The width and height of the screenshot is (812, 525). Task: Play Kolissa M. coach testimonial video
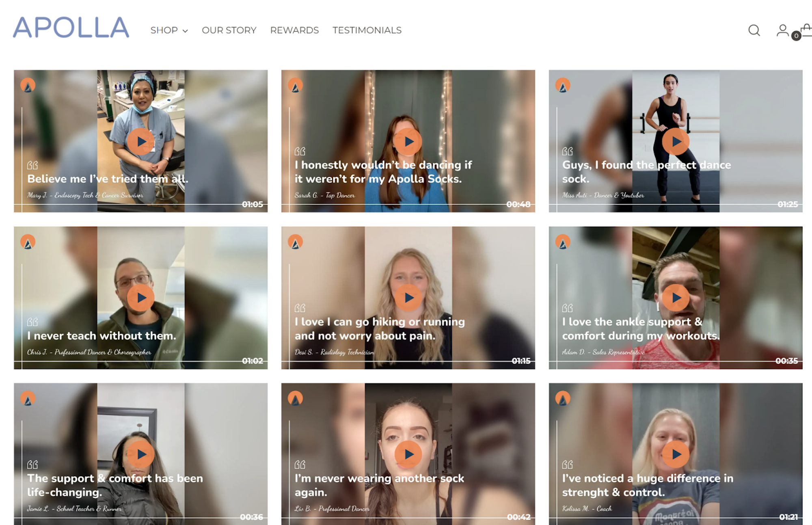click(x=676, y=454)
